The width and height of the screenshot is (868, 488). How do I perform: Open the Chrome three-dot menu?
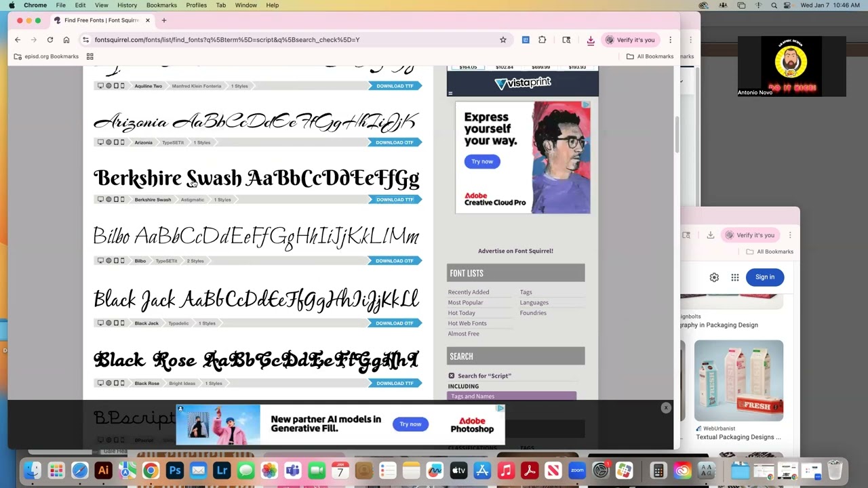670,40
